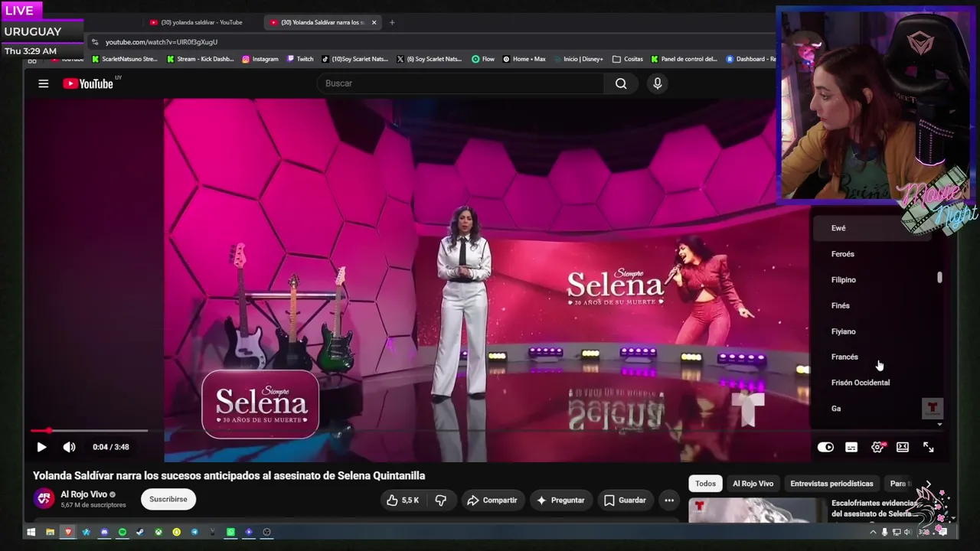Open the more actions three-dot menu
Screen dimensions: 980x551
(x=669, y=500)
